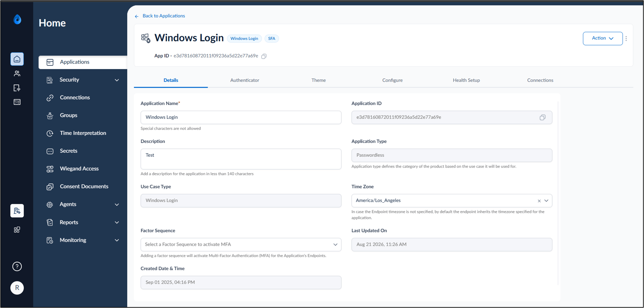Viewport: 644px width, 308px height.
Task: Click the Use Case Type field
Action: [241, 201]
